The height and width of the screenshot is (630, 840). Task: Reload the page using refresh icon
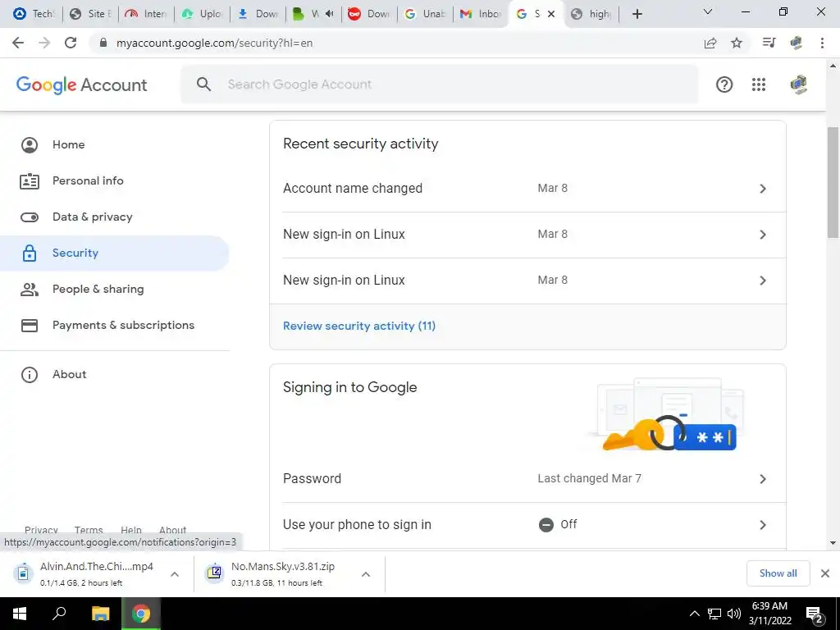pos(71,43)
